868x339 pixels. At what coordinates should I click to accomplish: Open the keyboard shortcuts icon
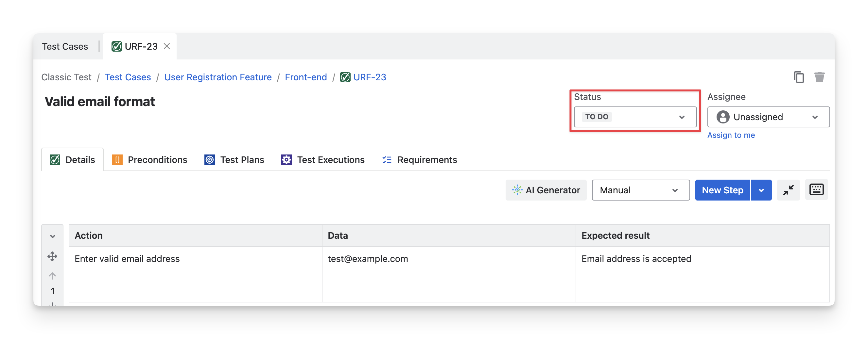816,190
